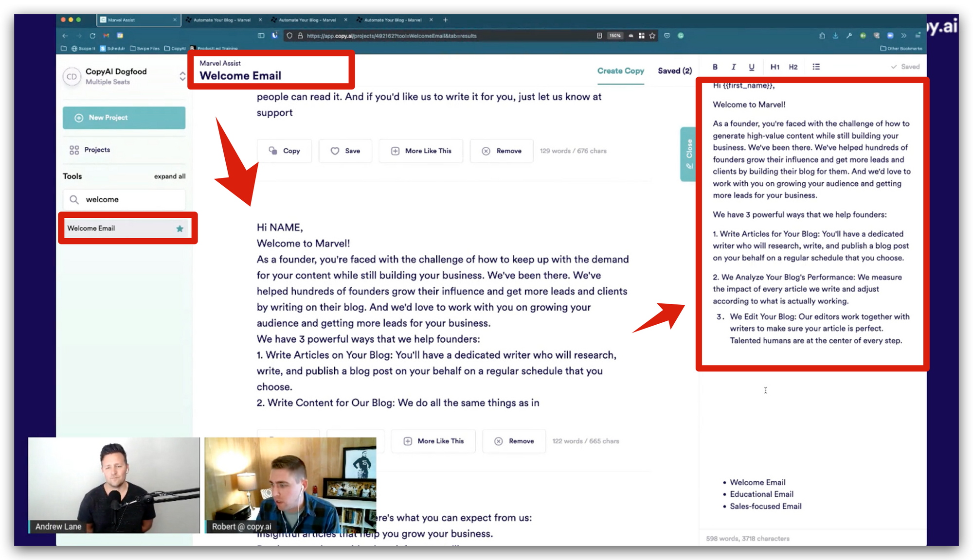Expand the CopyAI Dogfood workspace switcher
973x560 pixels.
coord(182,76)
